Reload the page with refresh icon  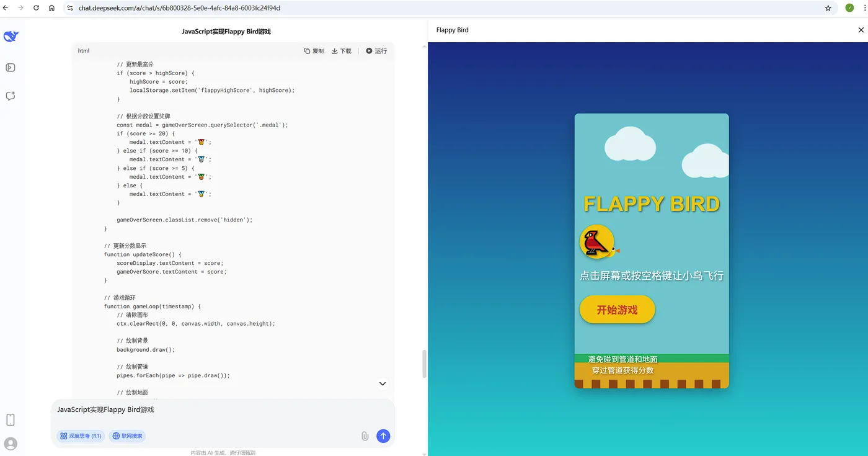coord(36,8)
